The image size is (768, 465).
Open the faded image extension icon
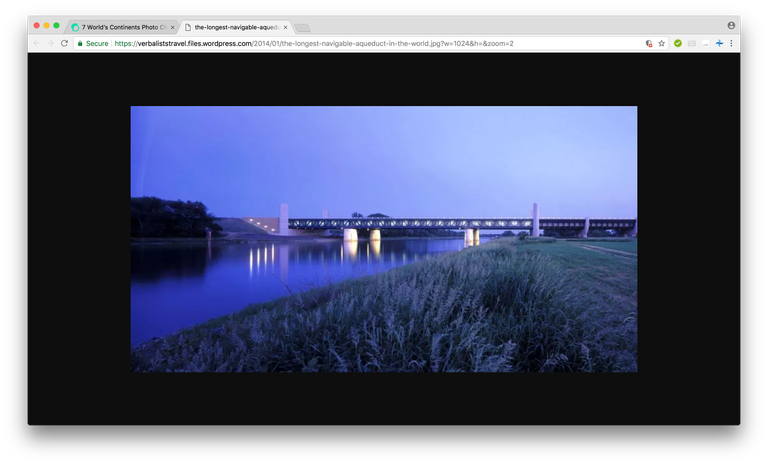[705, 43]
